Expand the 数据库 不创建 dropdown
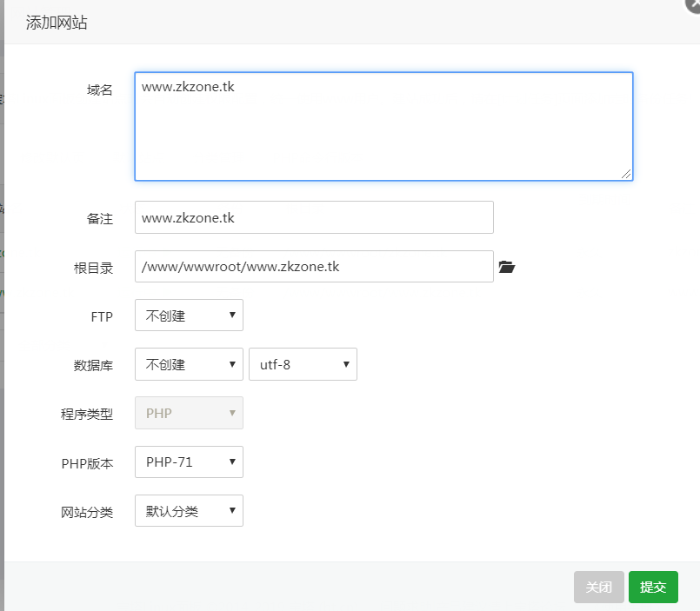 coord(189,364)
